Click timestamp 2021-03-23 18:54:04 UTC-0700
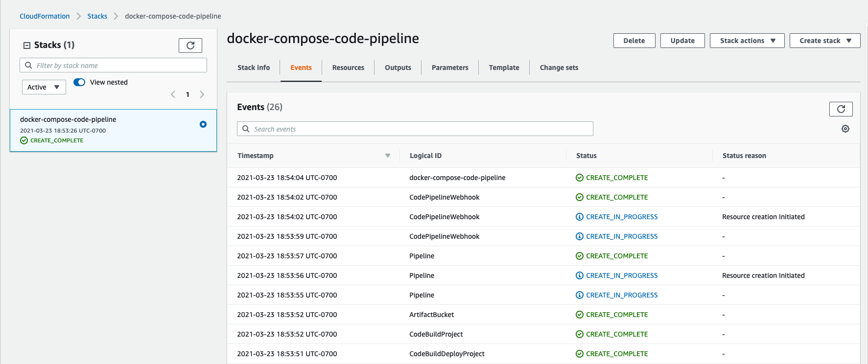868x364 pixels. [x=287, y=178]
